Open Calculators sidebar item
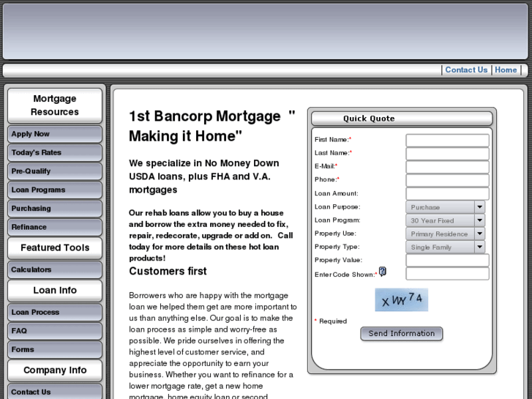This screenshot has width=532, height=399. 55,270
